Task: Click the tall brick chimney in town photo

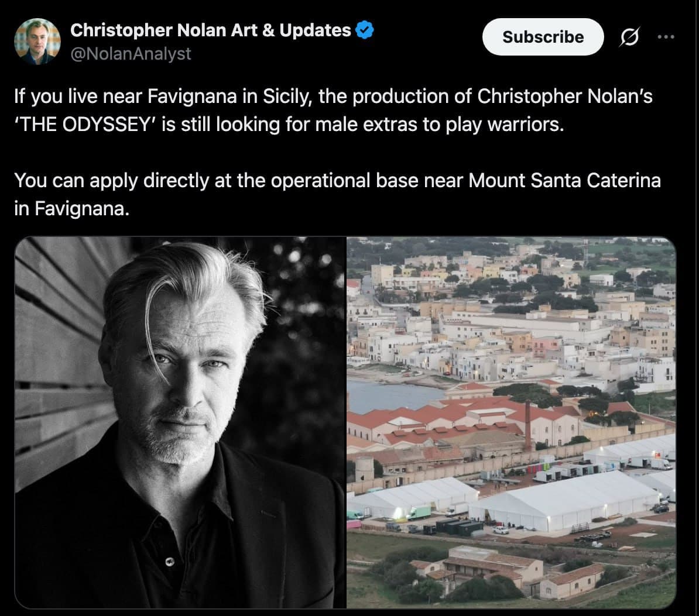Action: [528, 425]
